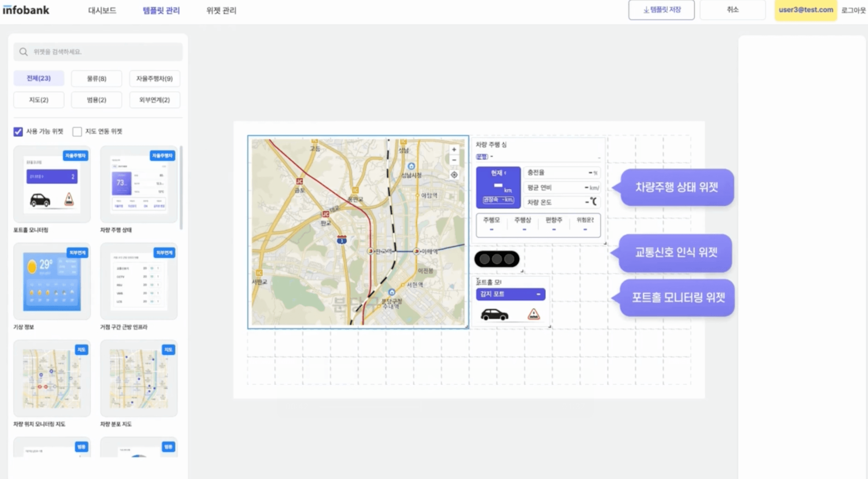Screen dimensions: 868x479
Task: Click the red warning triangle in pothole widget
Action: pos(533,314)
